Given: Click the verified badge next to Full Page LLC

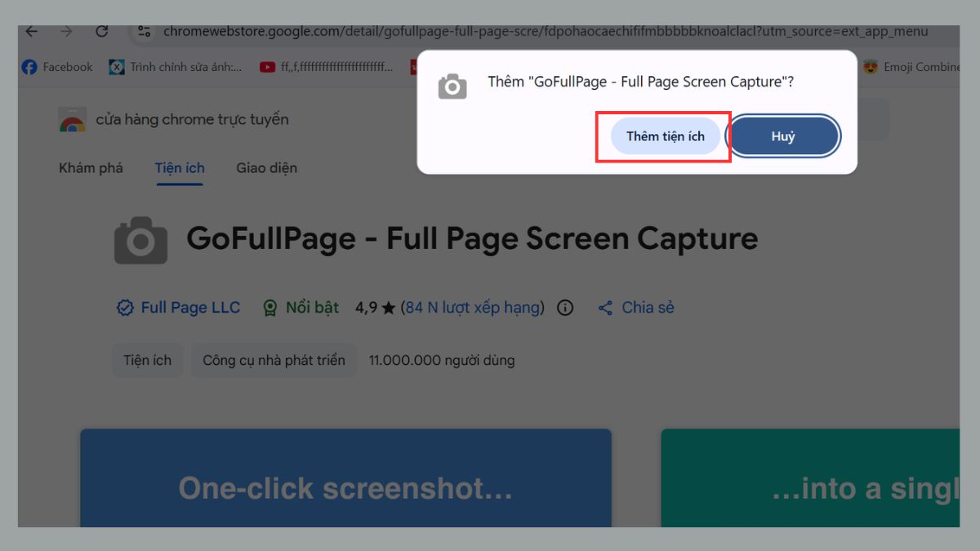Looking at the screenshot, I should (125, 308).
